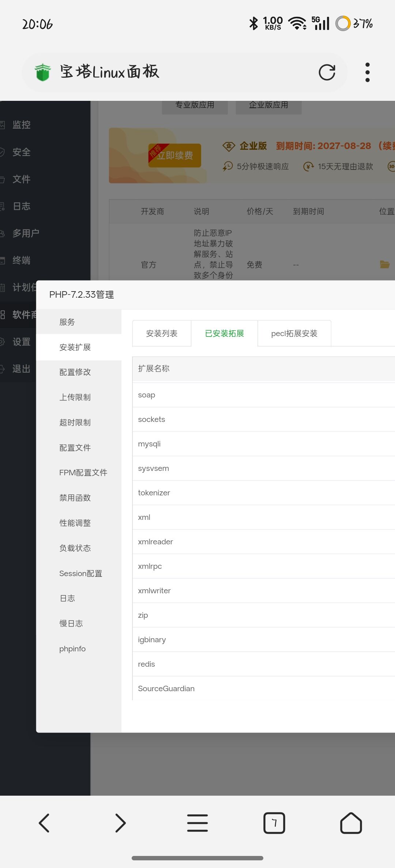Click the sysvsem extension row
The width and height of the screenshot is (395, 868).
click(x=264, y=468)
